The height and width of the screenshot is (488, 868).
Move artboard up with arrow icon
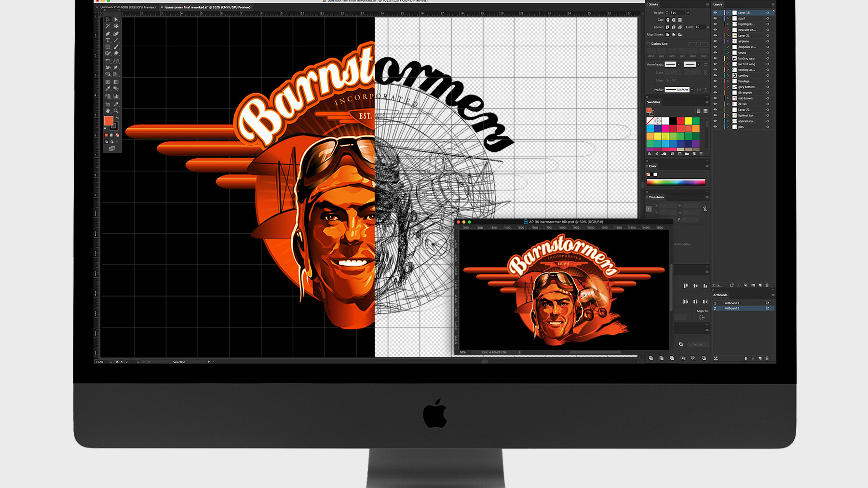(746, 358)
